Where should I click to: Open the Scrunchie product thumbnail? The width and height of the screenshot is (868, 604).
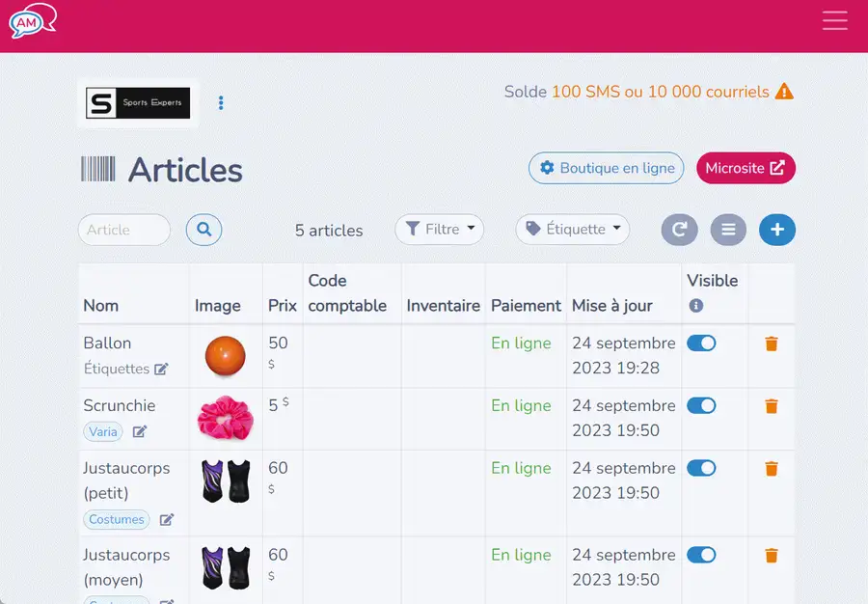click(226, 418)
